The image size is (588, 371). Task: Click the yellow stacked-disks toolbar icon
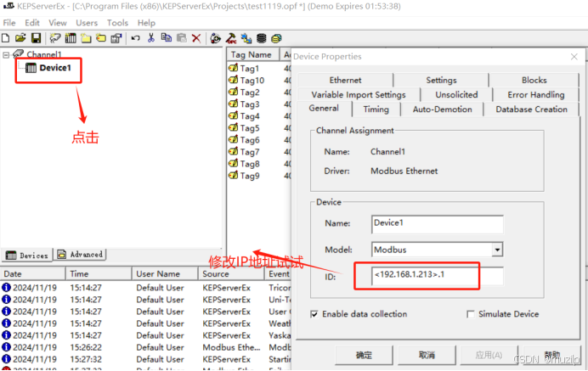point(276,38)
